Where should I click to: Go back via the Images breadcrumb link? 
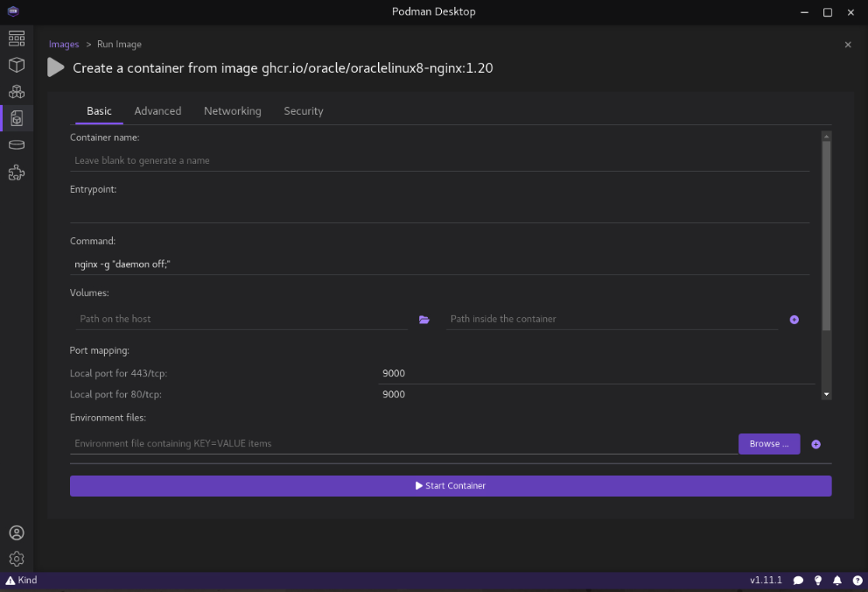64,45
